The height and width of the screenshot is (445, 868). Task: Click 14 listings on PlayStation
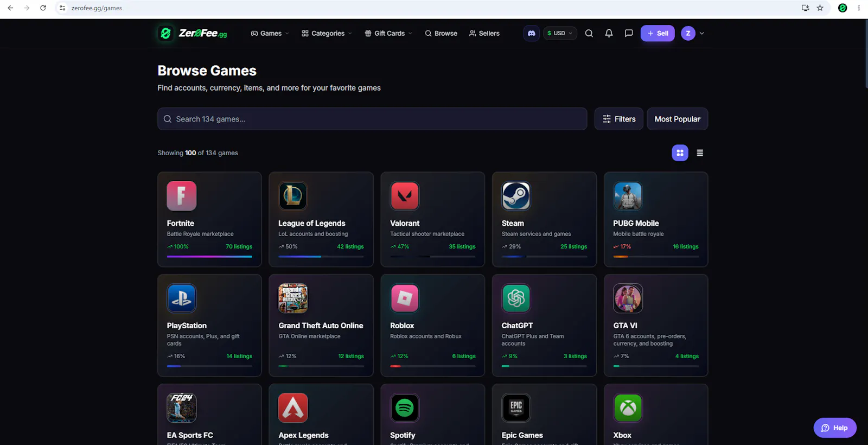[239, 356]
